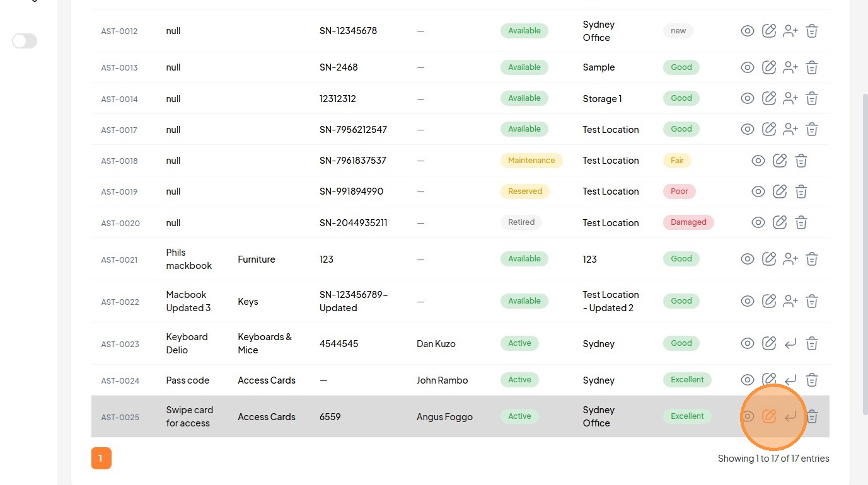The height and width of the screenshot is (485, 868).
Task: Return asset AST-0023 from Dan Kuzo
Action: click(x=790, y=343)
